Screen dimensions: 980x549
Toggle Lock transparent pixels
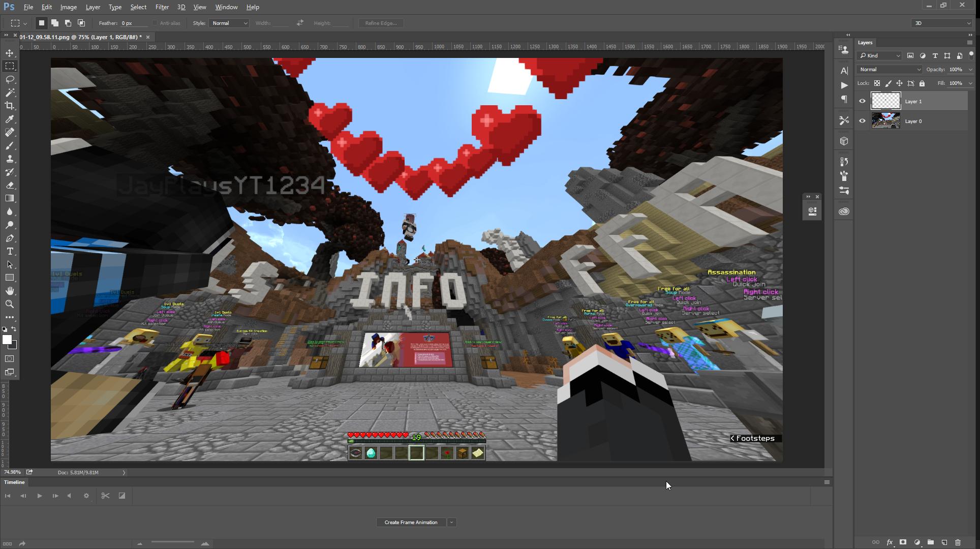tap(877, 83)
